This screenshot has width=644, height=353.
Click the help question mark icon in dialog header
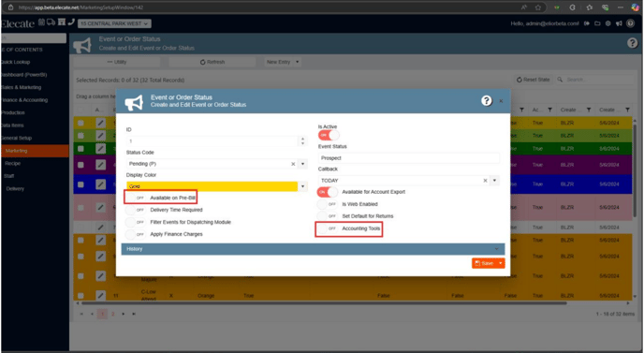[x=487, y=101]
